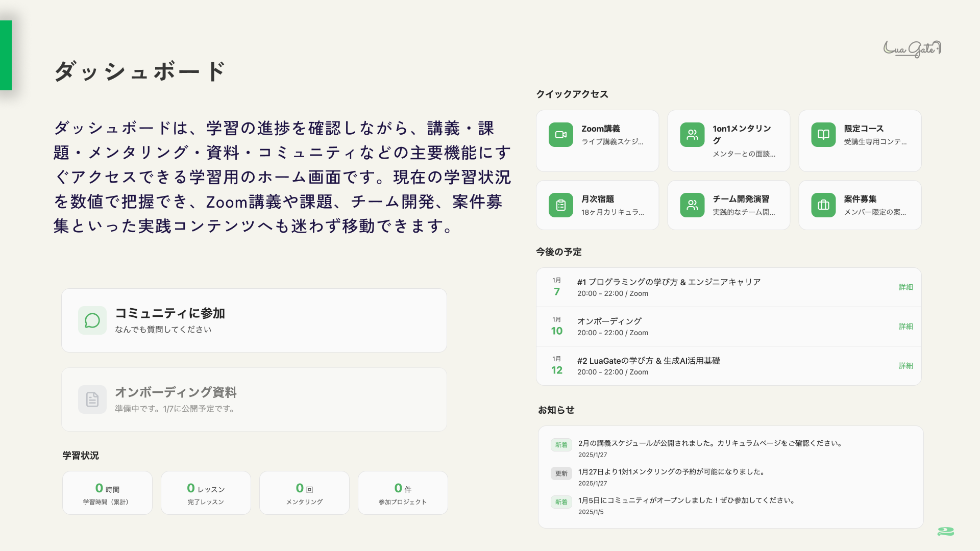
Task: Open the 1対1メンタリング予約 announcement
Action: (672, 472)
